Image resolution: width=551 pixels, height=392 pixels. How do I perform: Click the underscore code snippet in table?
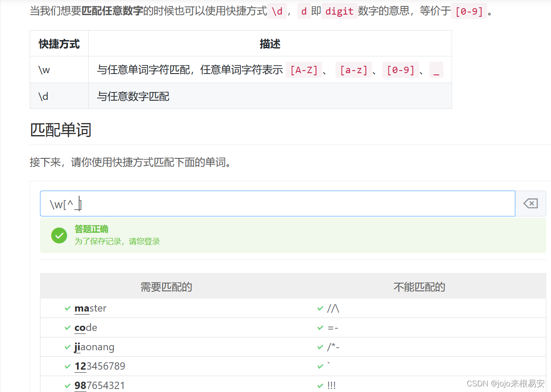tap(436, 70)
